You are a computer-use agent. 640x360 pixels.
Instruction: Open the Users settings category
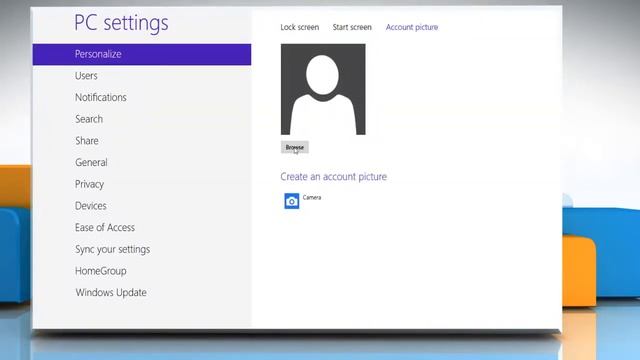tap(86, 76)
